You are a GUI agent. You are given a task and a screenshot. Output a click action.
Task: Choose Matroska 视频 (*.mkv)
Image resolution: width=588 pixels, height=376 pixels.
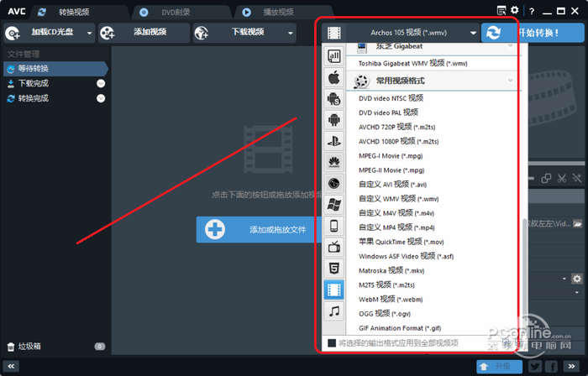(x=391, y=270)
